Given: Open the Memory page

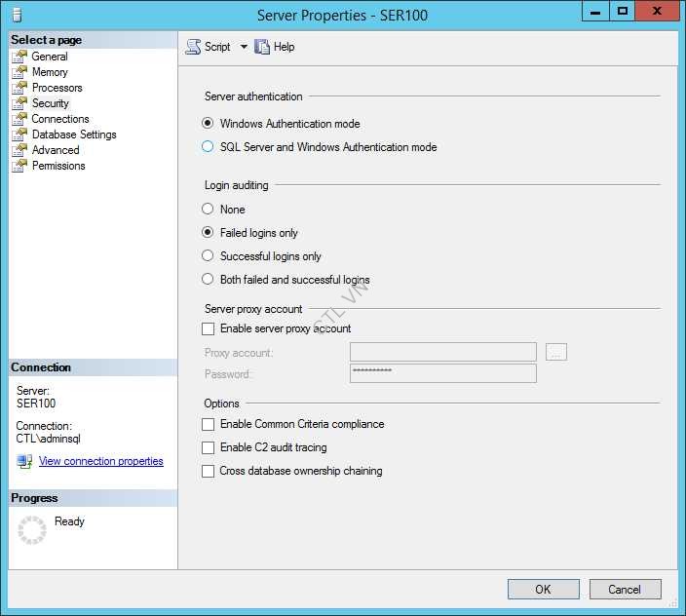Looking at the screenshot, I should pos(50,72).
